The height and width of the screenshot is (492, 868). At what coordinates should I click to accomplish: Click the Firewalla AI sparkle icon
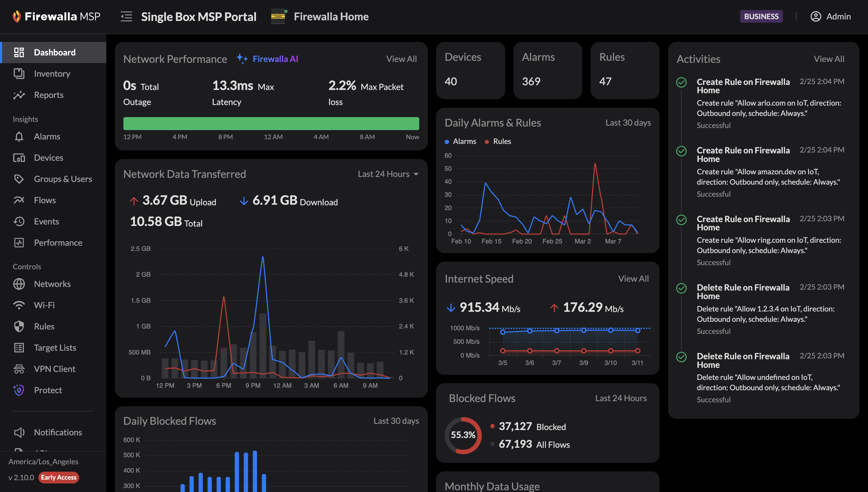(x=242, y=59)
